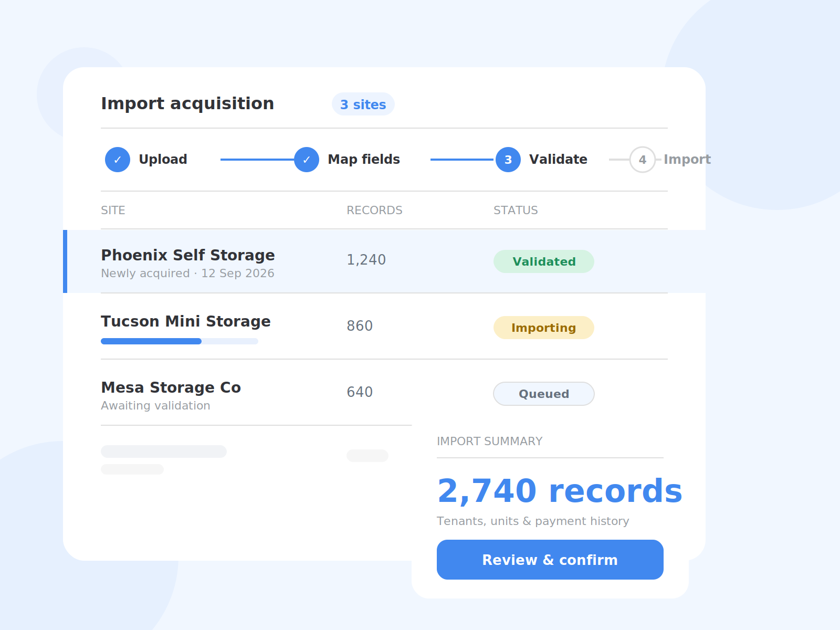The image size is (840, 630).
Task: Click the RECORDS column header
Action: coord(374,211)
